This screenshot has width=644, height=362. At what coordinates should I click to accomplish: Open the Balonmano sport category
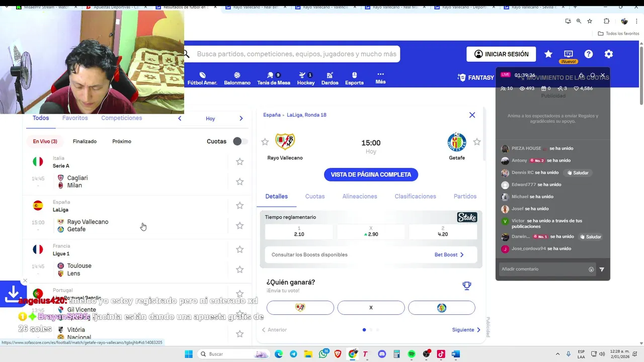tap(237, 78)
